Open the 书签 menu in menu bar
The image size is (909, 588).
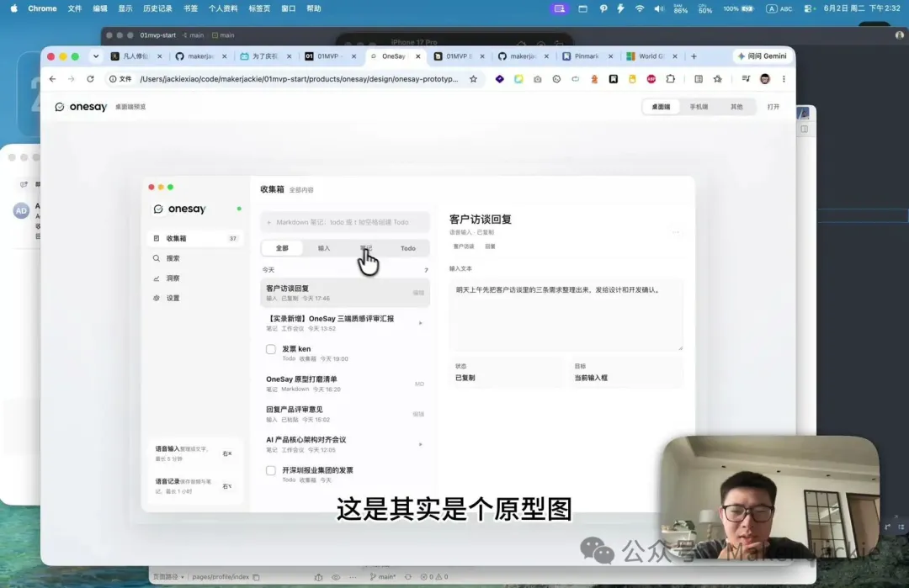pos(190,8)
